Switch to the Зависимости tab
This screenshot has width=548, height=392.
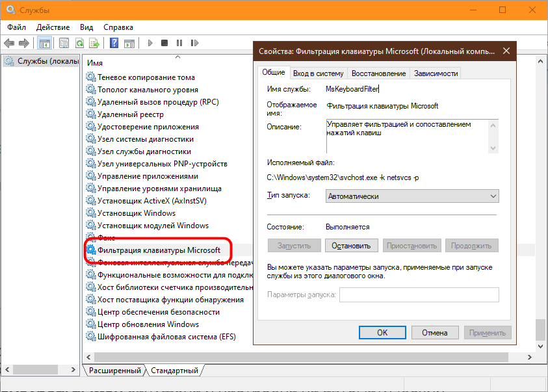click(436, 73)
